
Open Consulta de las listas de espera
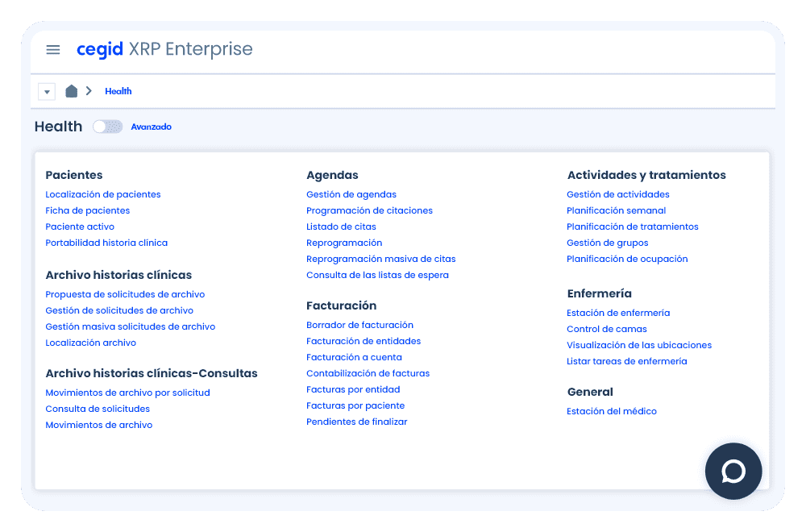pyautogui.click(x=377, y=275)
